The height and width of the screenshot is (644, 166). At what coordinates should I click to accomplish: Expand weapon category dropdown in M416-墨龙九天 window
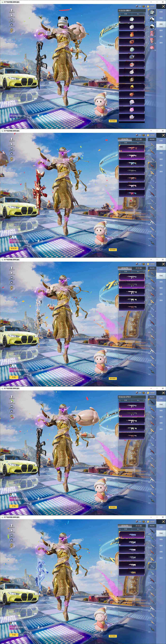tap(152, 397)
